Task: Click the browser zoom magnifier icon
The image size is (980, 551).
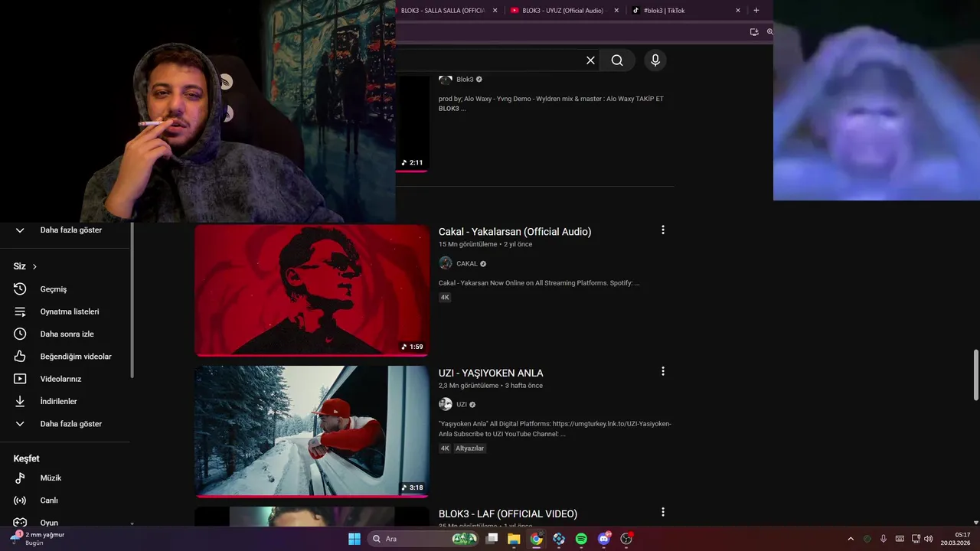Action: tap(769, 32)
